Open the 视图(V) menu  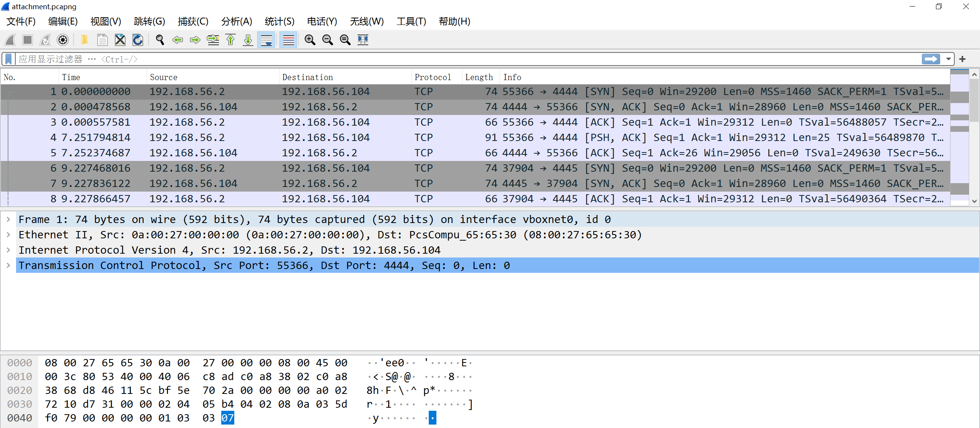tap(106, 21)
